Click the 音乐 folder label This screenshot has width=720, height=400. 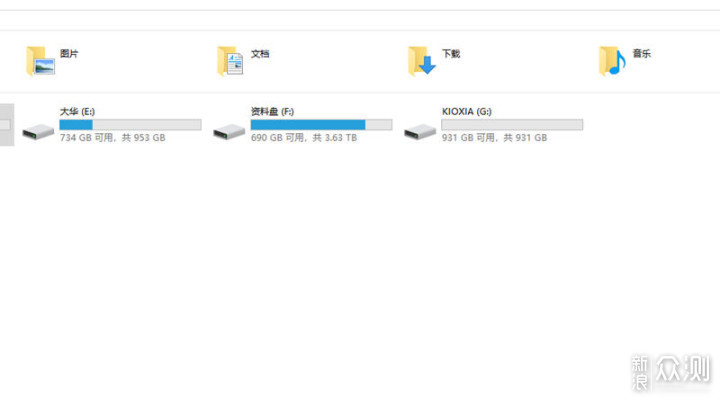(642, 53)
